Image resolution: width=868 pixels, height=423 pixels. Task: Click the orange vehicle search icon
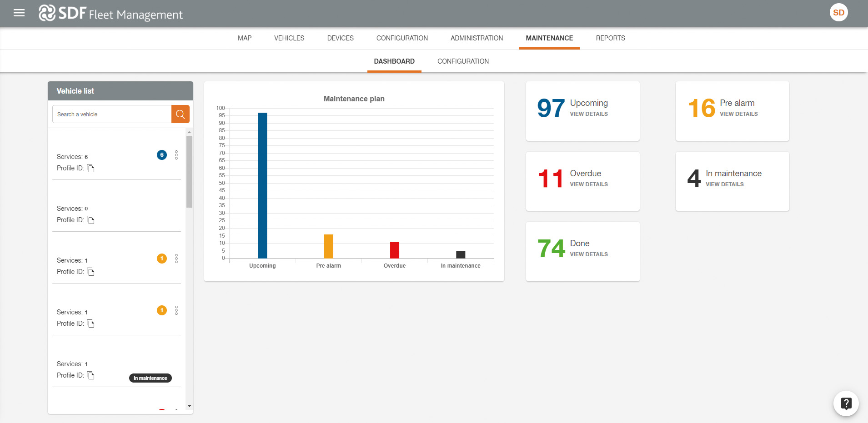coord(180,114)
